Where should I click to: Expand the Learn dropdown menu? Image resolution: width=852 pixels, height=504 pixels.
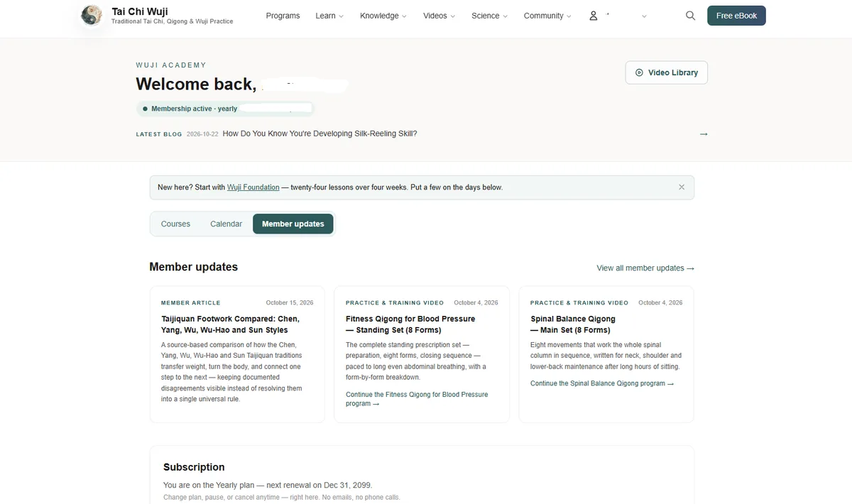coord(329,16)
